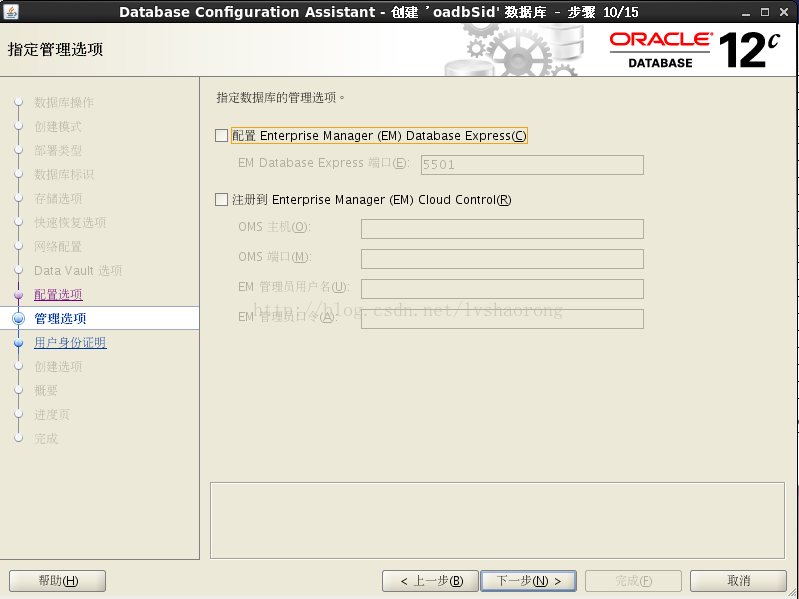
Task: Click the EM 管理员口令(A) label
Action: click(287, 317)
